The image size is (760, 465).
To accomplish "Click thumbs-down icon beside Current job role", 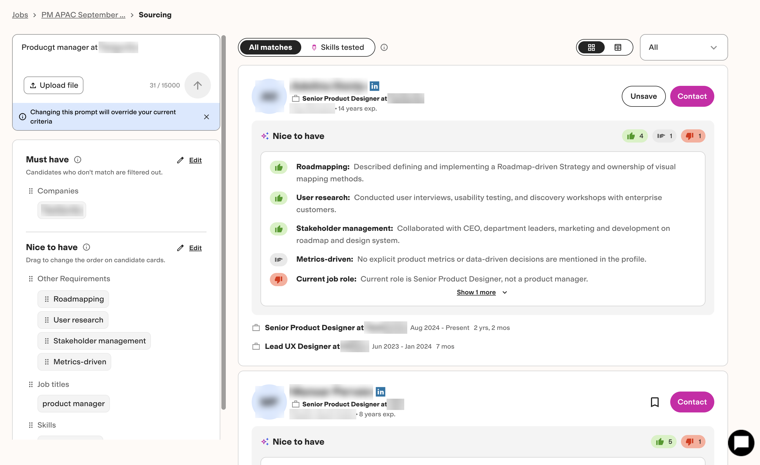I will (x=279, y=280).
